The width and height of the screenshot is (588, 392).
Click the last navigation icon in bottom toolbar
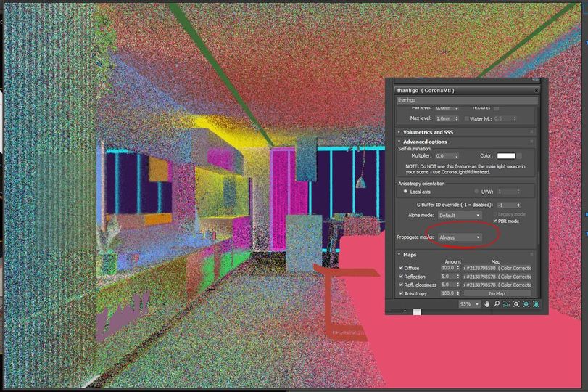tap(536, 304)
